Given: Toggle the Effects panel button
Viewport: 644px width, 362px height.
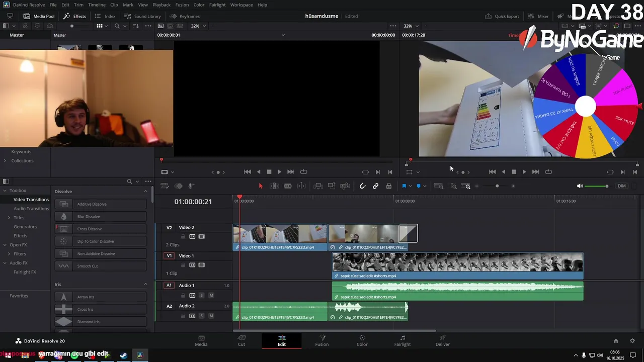Looking at the screenshot, I should (74, 16).
